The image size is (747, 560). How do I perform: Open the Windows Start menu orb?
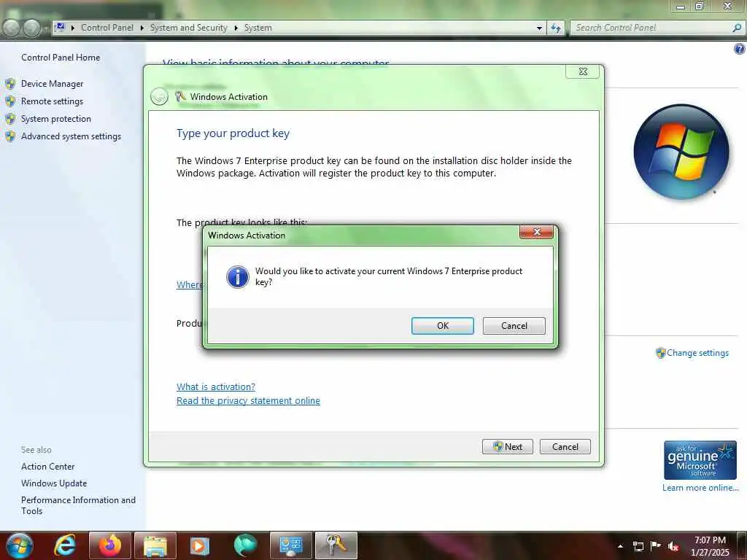click(20, 545)
